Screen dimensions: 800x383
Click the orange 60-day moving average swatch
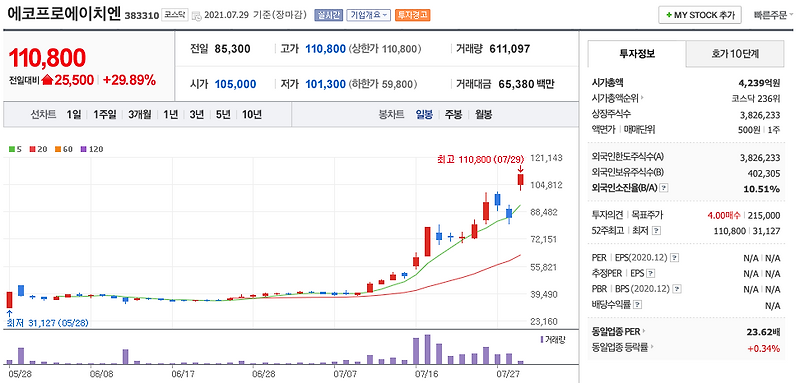point(58,150)
